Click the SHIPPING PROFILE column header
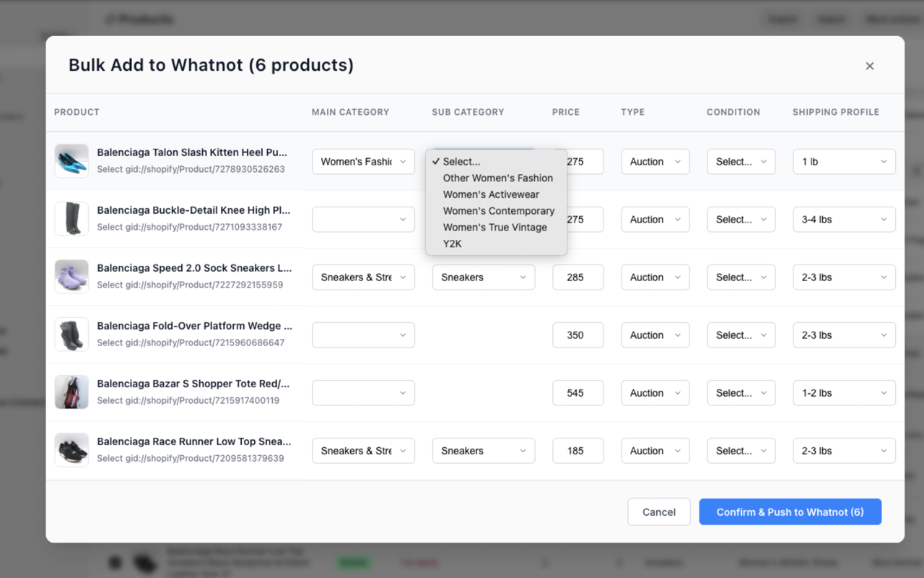The height and width of the screenshot is (578, 924). [836, 112]
